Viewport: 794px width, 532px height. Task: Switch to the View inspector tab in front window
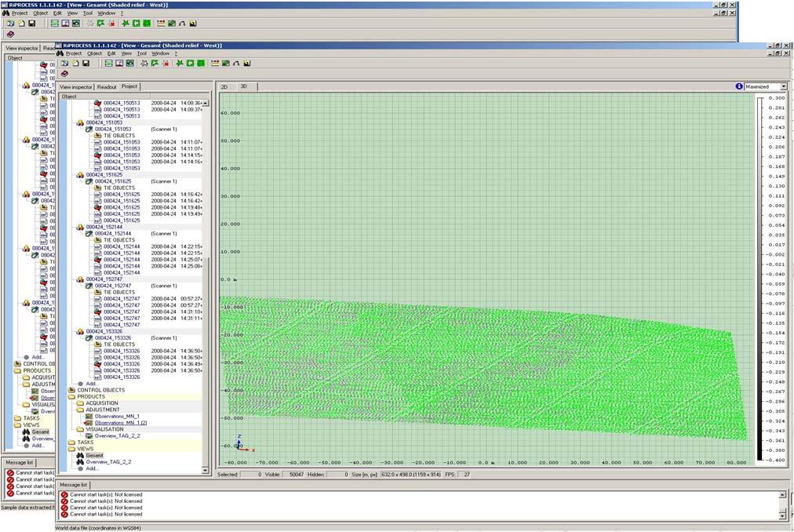click(x=76, y=86)
